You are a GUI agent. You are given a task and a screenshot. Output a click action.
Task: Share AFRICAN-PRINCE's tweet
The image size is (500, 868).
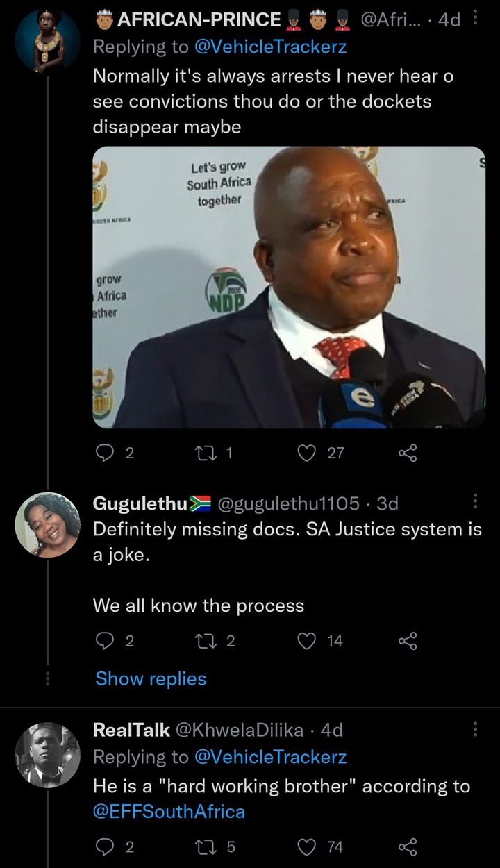coord(408,453)
